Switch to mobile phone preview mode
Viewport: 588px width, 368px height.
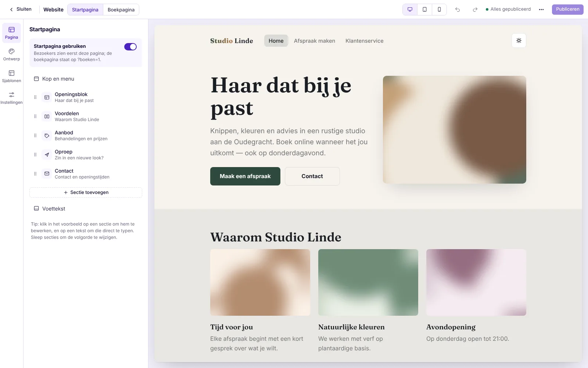coord(440,10)
